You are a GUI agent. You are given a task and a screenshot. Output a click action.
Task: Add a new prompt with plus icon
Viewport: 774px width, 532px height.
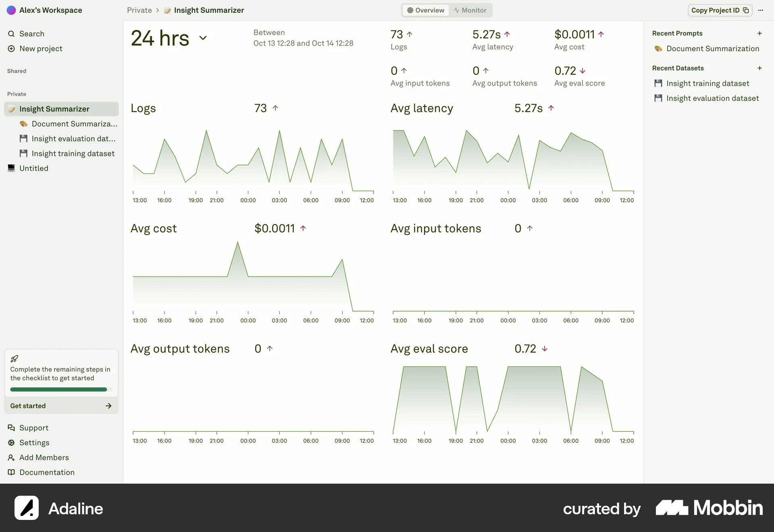click(759, 33)
